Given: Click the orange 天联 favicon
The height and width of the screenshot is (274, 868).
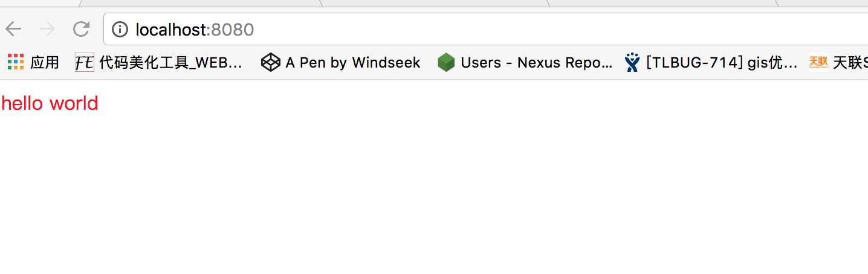Looking at the screenshot, I should (x=818, y=62).
